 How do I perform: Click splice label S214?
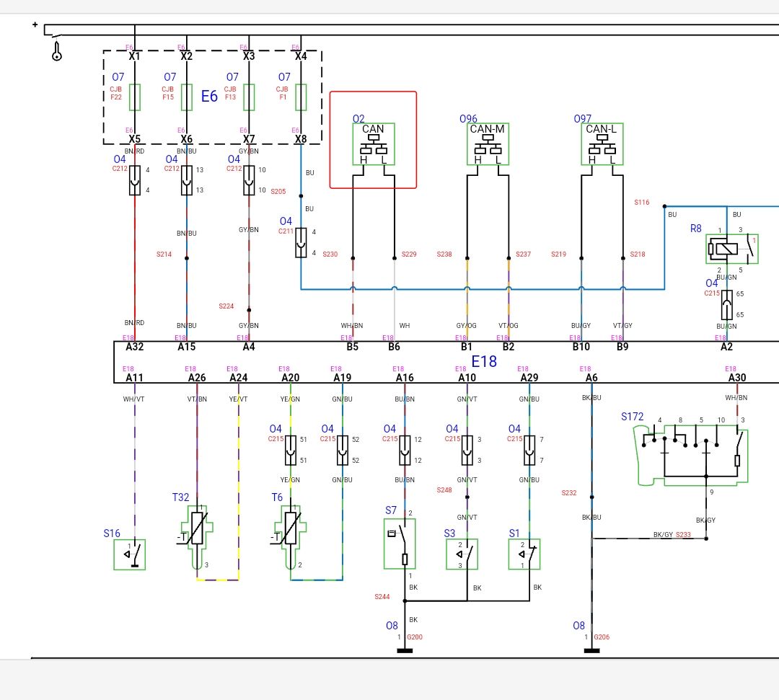[x=164, y=254]
